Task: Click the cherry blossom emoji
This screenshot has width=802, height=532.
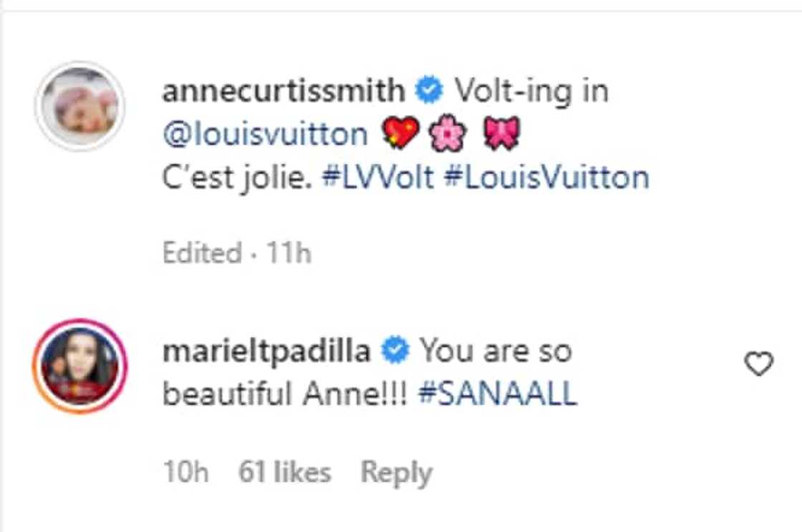Action: pyautogui.click(x=447, y=132)
